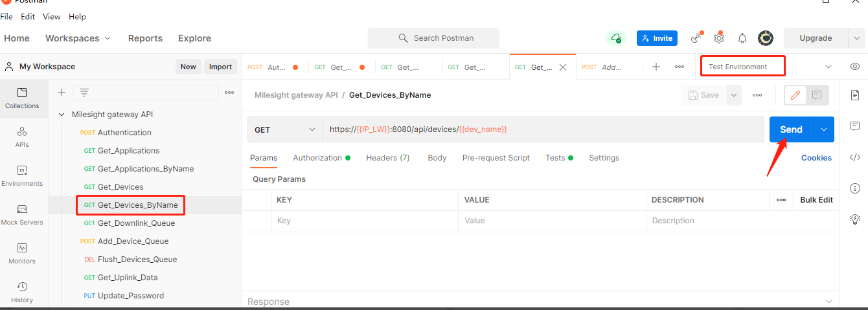This screenshot has height=310, width=868.
Task: Click the Invite button
Action: [x=657, y=38]
